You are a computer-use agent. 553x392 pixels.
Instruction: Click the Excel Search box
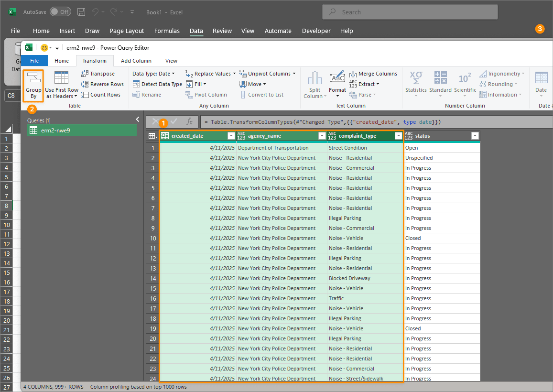click(x=410, y=12)
